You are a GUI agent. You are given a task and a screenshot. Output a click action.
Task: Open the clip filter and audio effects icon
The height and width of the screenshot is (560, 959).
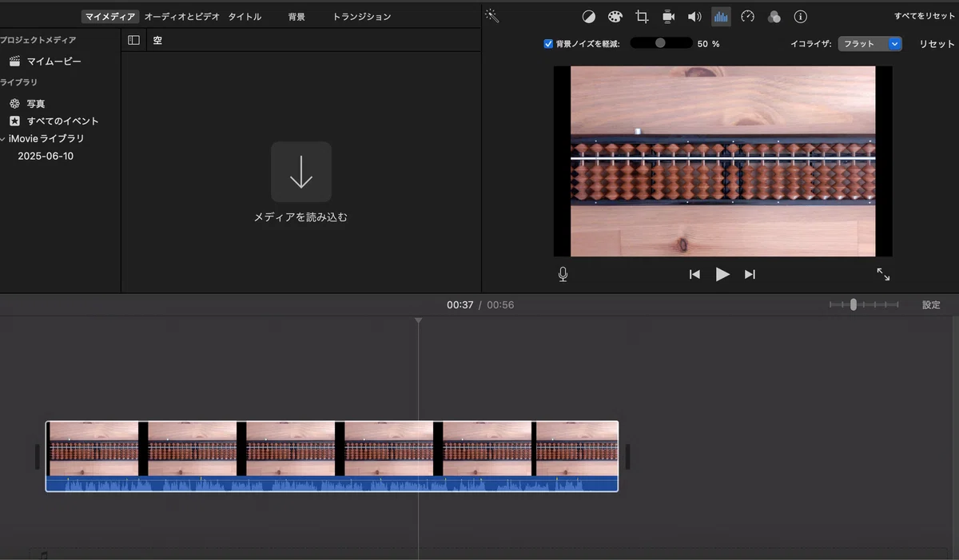pyautogui.click(x=774, y=17)
